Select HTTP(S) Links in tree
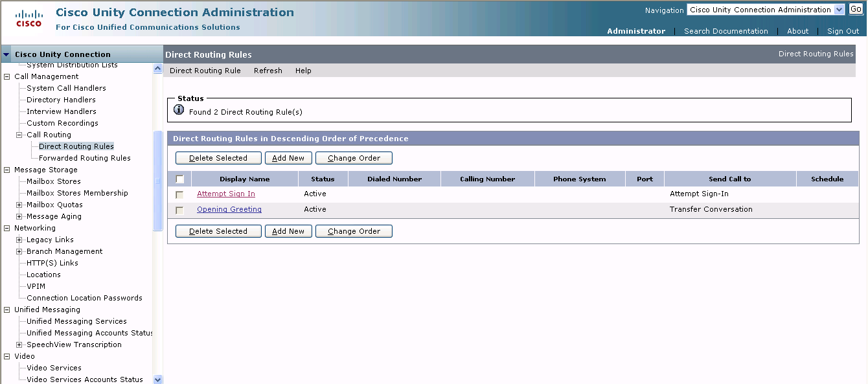868x384 pixels. tap(52, 263)
